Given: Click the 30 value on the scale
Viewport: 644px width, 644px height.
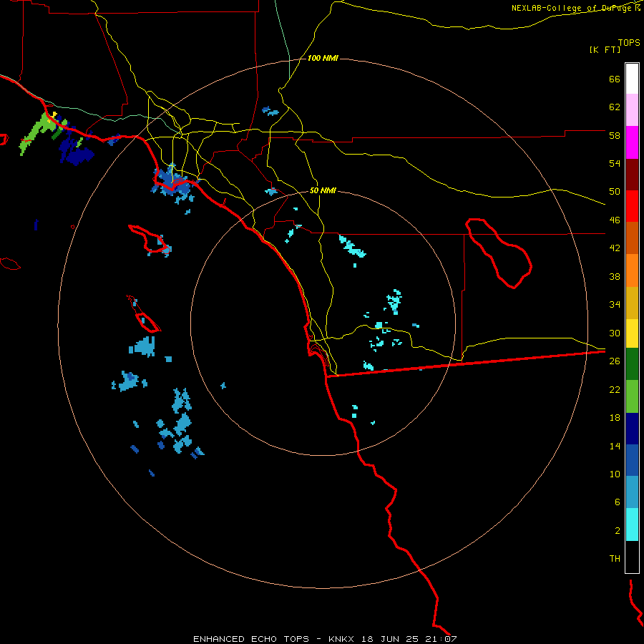Looking at the screenshot, I should (x=615, y=333).
